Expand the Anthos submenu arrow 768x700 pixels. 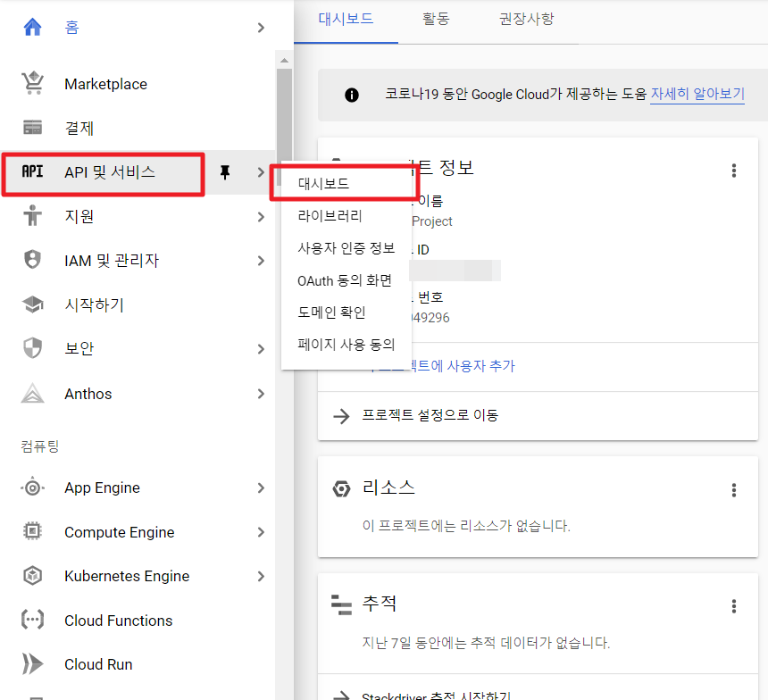pos(261,394)
